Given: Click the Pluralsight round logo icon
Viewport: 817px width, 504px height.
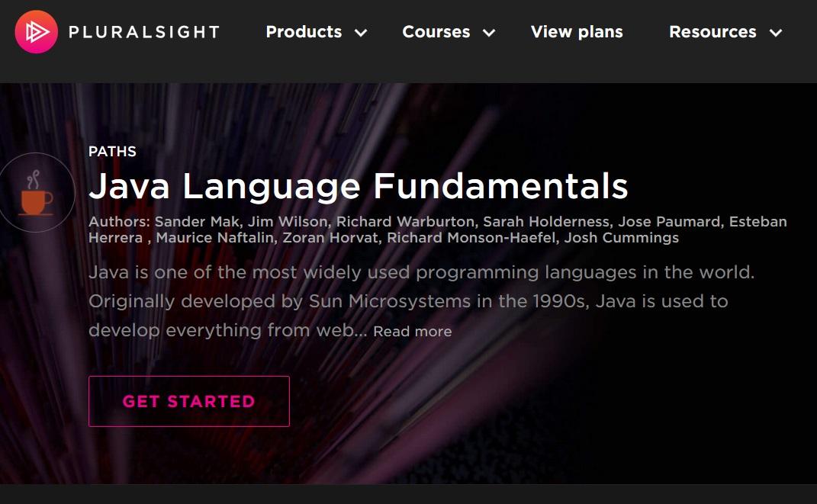Looking at the screenshot, I should 37,32.
